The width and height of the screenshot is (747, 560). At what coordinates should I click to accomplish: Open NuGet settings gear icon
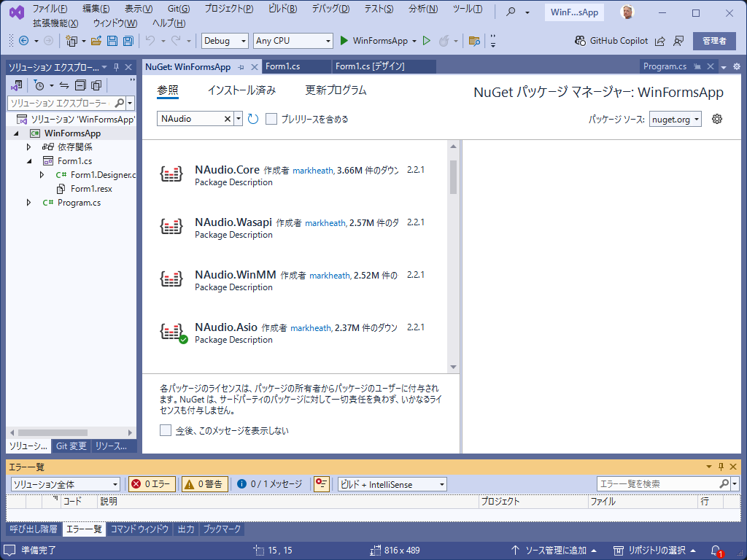[717, 119]
